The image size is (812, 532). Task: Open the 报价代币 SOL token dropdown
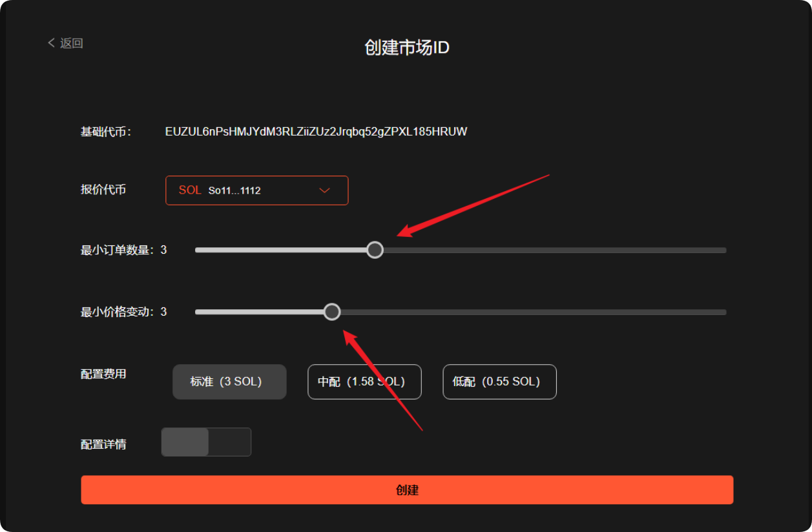tap(257, 190)
